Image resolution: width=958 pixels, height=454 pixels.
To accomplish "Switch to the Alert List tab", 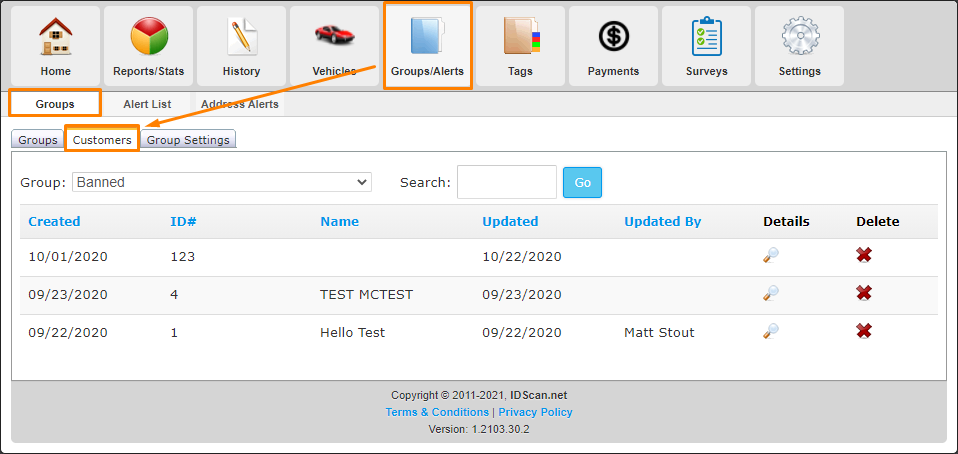I will [x=147, y=104].
